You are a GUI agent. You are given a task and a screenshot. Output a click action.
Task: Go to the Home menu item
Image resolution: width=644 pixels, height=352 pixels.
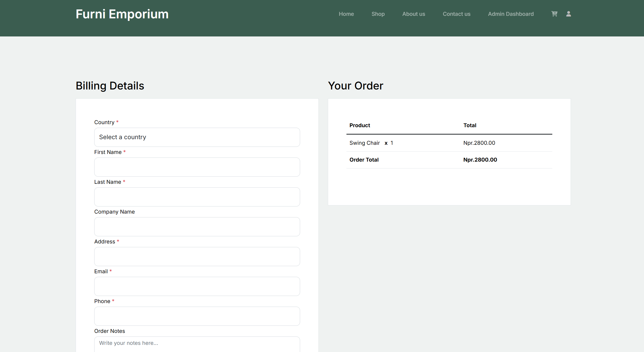coord(346,14)
